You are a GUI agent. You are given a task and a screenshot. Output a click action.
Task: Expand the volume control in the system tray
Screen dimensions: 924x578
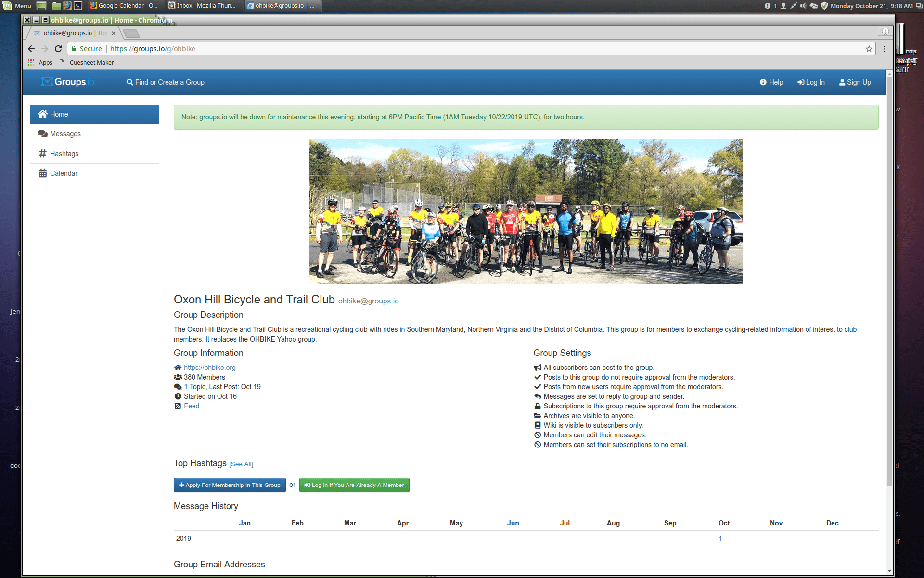pyautogui.click(x=802, y=6)
